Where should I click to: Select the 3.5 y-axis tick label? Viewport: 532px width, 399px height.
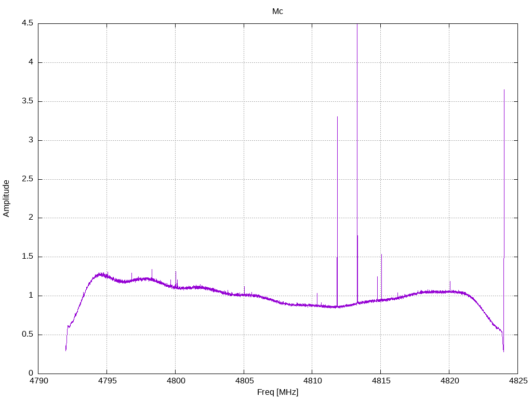point(27,101)
